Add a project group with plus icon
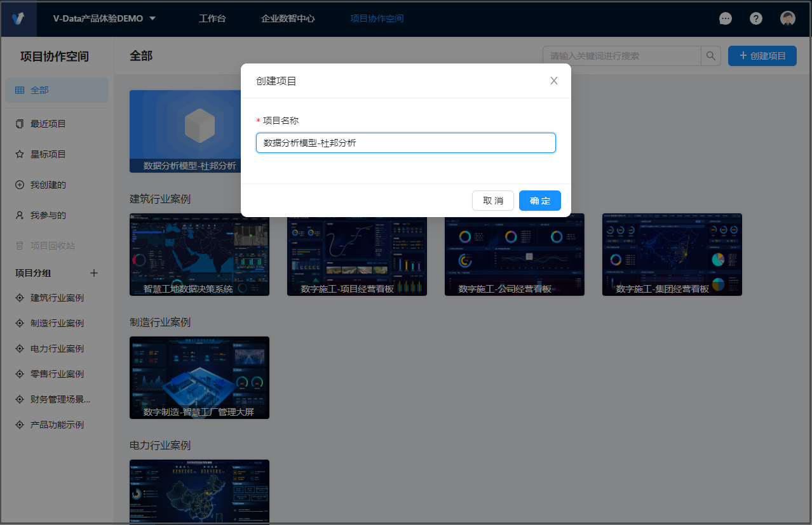 94,273
